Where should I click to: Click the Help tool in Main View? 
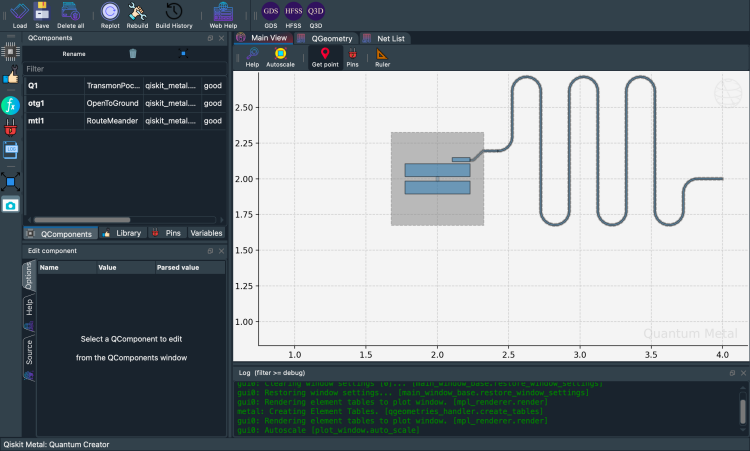(252, 57)
